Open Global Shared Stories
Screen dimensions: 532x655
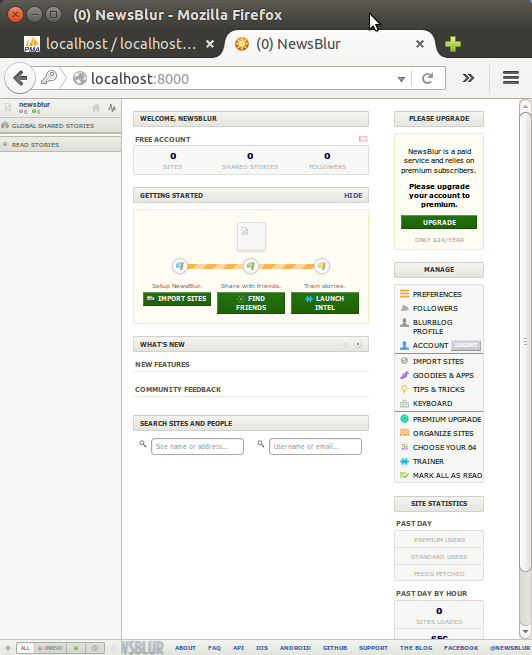point(61,126)
